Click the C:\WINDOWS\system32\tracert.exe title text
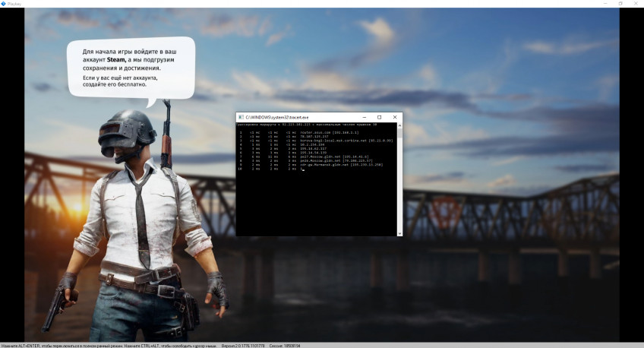This screenshot has height=348, width=644. click(277, 117)
